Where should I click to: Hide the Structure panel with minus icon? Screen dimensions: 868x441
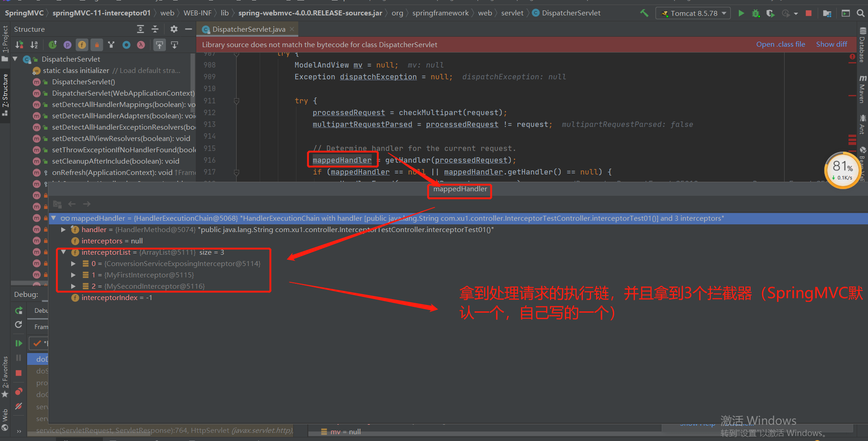[189, 29]
